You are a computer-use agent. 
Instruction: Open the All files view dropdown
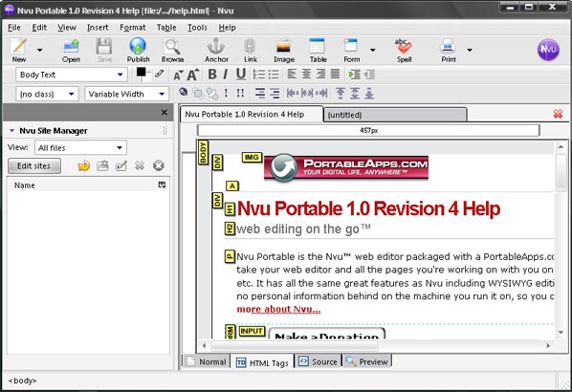coord(80,147)
